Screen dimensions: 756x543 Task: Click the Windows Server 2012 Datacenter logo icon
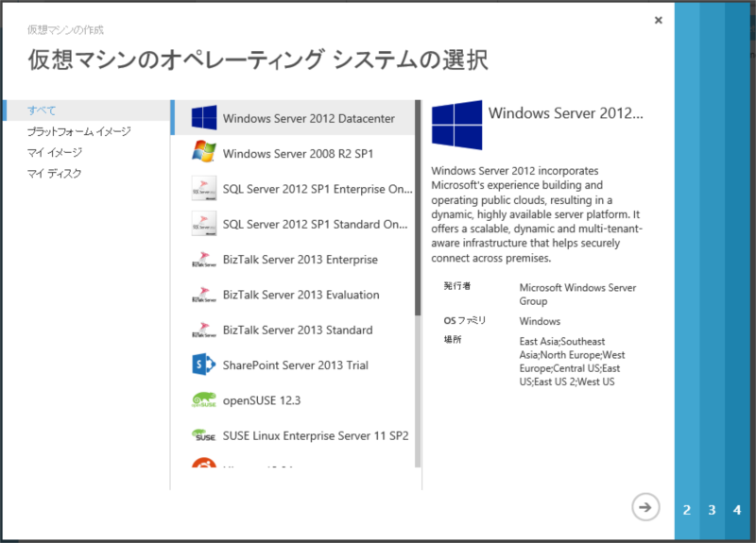[x=204, y=117]
